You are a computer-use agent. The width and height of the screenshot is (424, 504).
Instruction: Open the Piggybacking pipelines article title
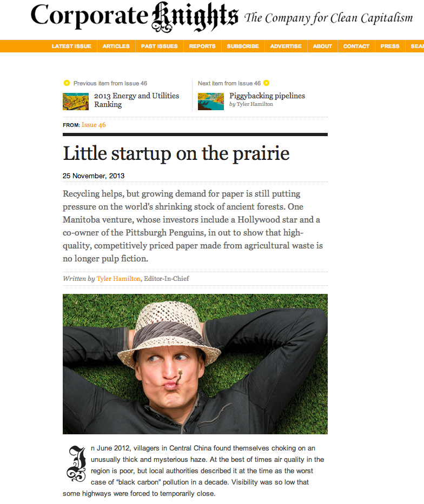point(267,96)
